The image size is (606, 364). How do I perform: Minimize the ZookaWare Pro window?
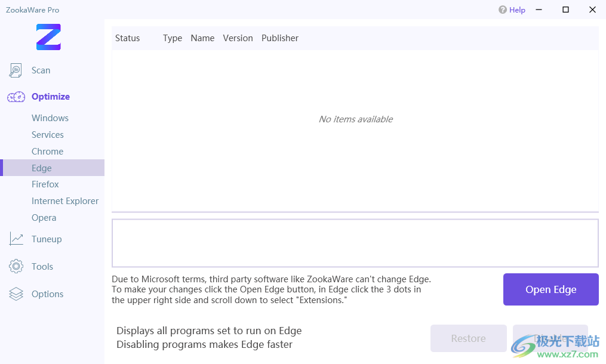click(x=539, y=10)
